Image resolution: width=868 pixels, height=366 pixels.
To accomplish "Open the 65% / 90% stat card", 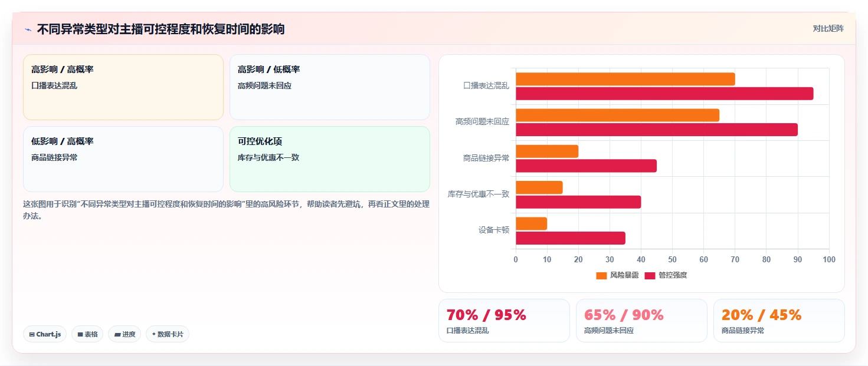I will (641, 320).
